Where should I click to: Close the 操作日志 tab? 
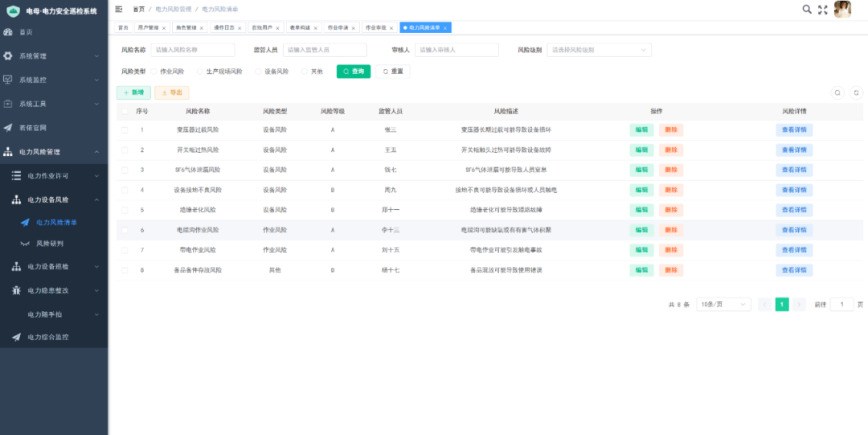[x=240, y=27]
